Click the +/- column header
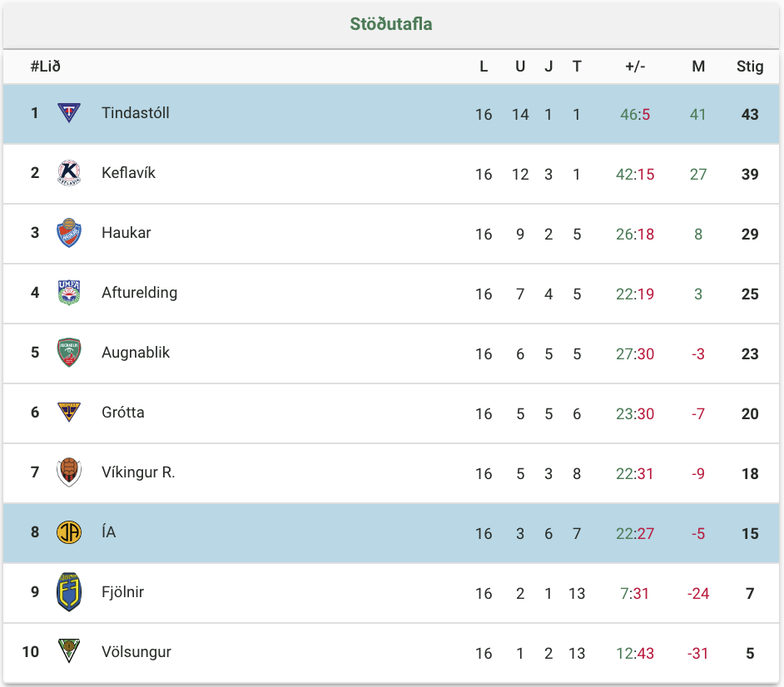784x687 pixels. [635, 67]
